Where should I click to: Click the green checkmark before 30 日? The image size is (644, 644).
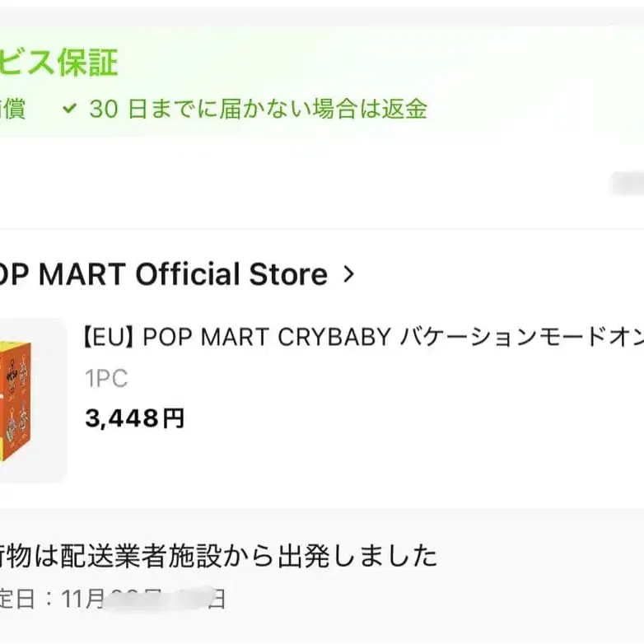click(x=70, y=109)
